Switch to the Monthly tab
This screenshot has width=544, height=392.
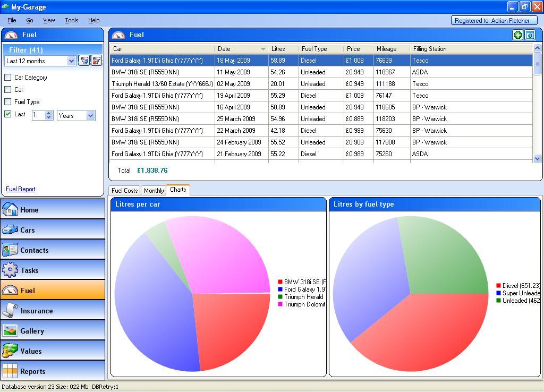[154, 191]
